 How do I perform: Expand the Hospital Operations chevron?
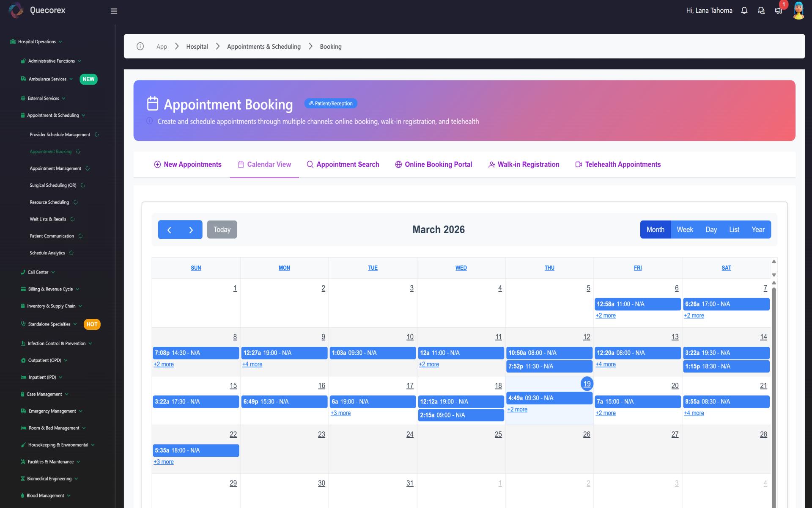click(x=60, y=41)
